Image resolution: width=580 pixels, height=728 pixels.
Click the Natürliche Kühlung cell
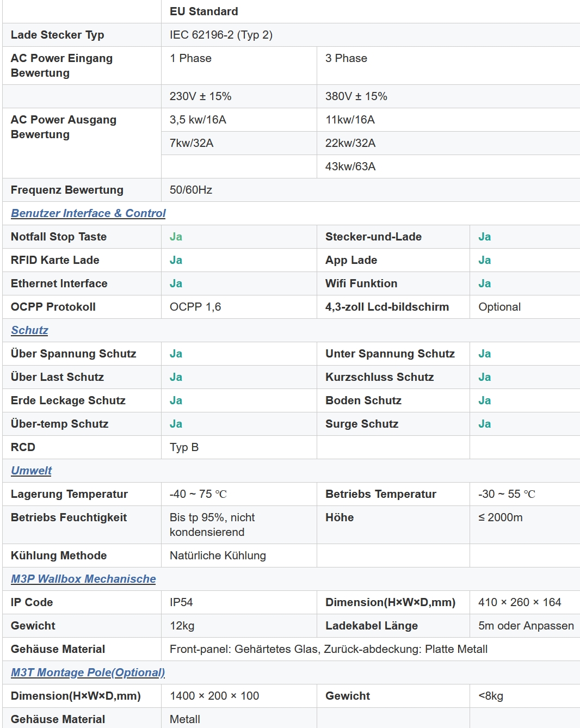click(x=218, y=556)
